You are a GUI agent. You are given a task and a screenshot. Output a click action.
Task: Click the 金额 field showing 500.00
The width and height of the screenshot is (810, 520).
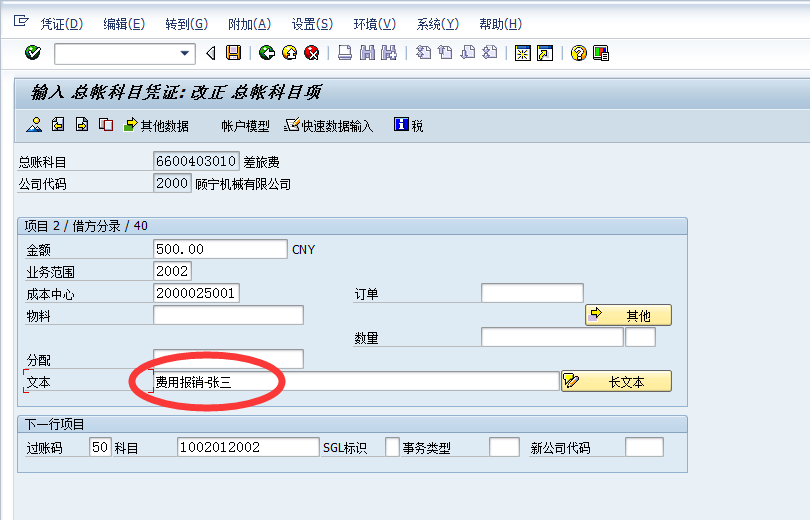(220, 249)
